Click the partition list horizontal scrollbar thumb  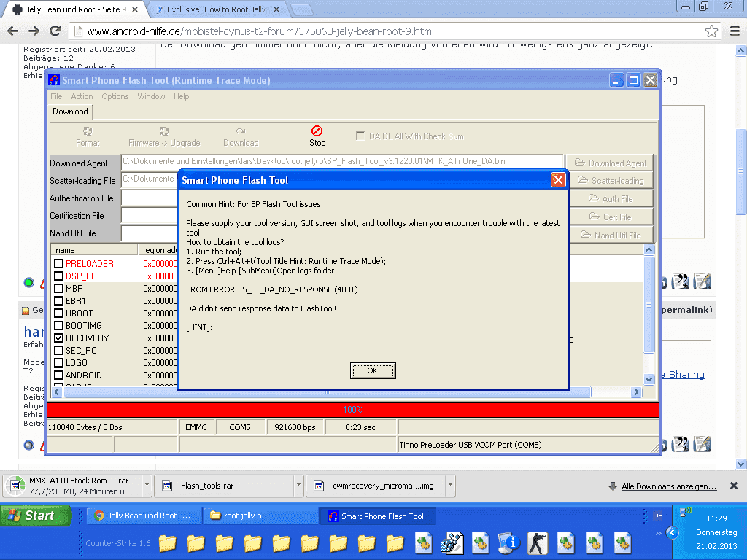pos(327,392)
